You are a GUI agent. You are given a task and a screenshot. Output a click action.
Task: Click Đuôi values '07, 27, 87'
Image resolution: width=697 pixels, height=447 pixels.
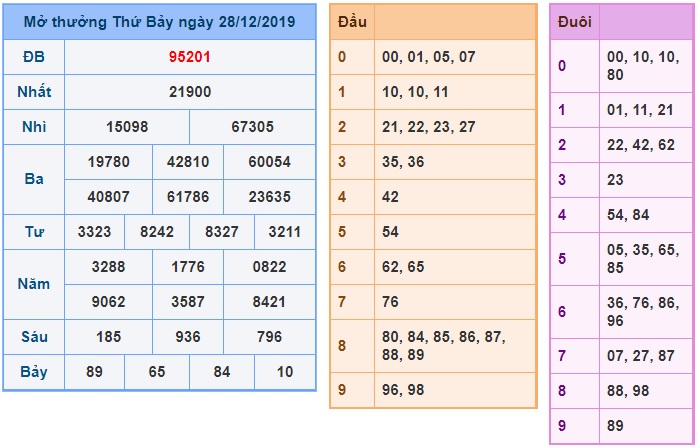(x=641, y=356)
